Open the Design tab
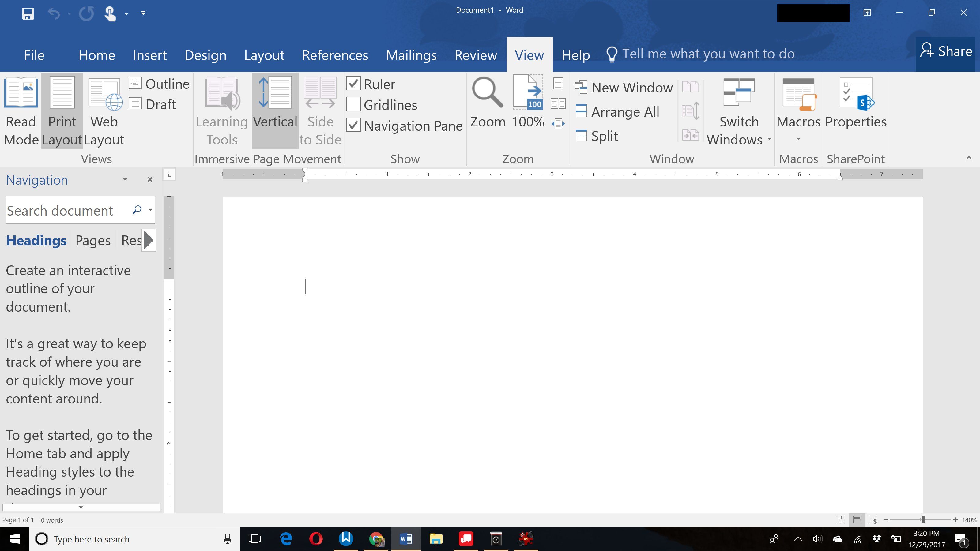The height and width of the screenshot is (551, 980). click(x=205, y=55)
